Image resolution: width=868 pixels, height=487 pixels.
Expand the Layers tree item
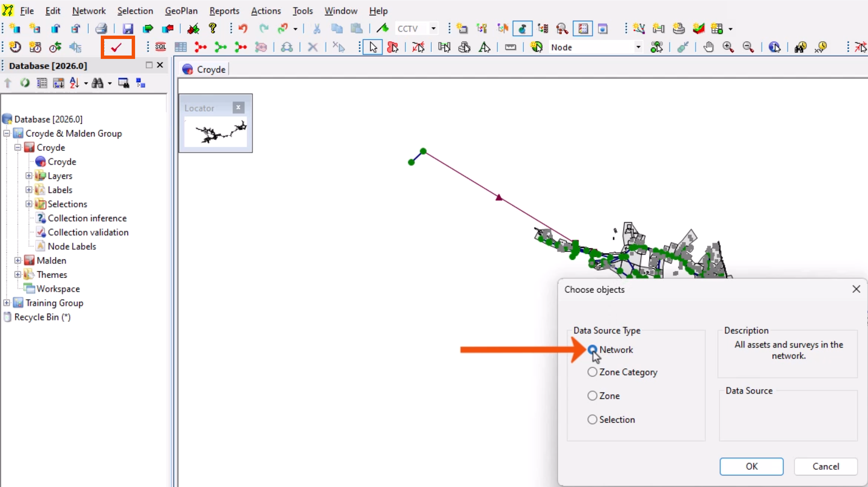pyautogui.click(x=28, y=175)
